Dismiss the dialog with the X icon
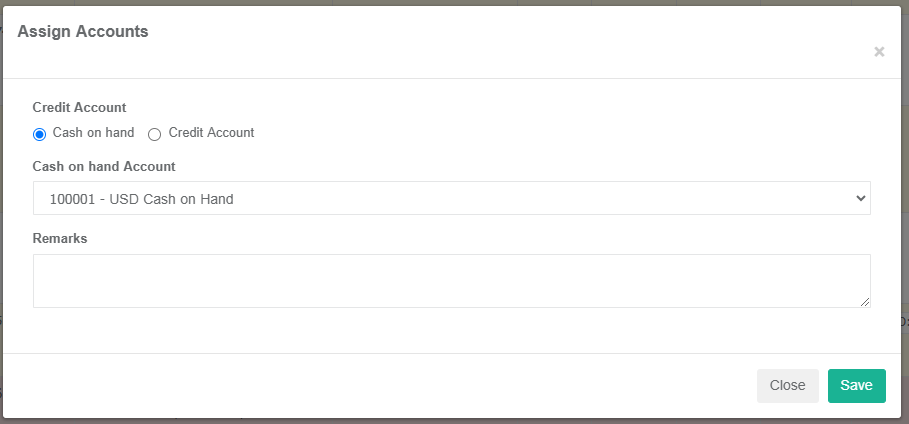 [x=879, y=52]
